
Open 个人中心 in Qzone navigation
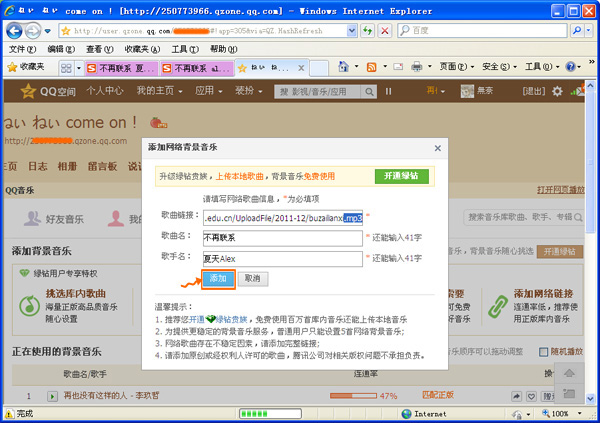[x=105, y=91]
